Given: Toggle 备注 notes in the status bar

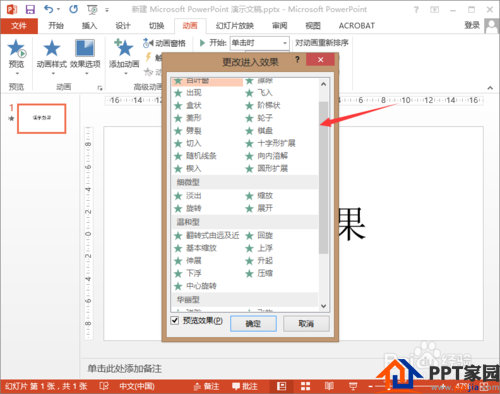Looking at the screenshot, I should point(207,386).
